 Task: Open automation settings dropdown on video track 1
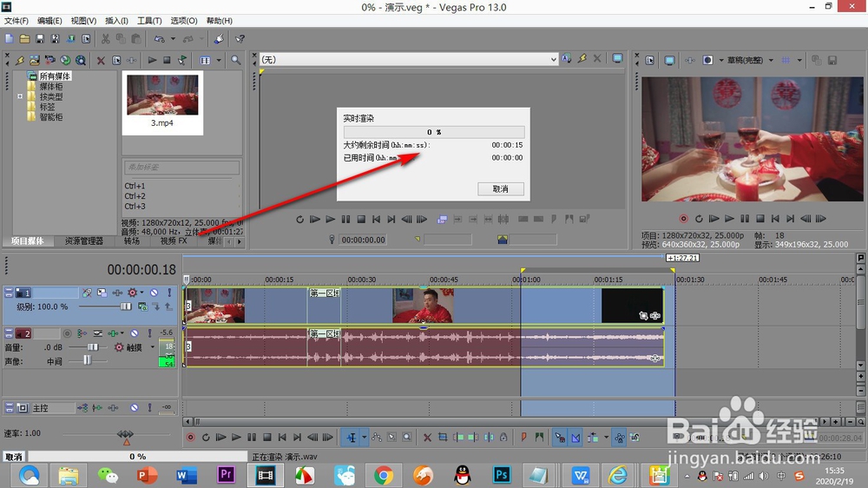141,293
